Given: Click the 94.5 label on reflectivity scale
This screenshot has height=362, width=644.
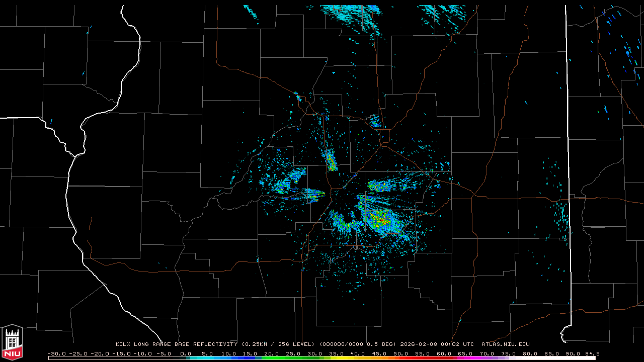Looking at the screenshot, I should tap(592, 353).
